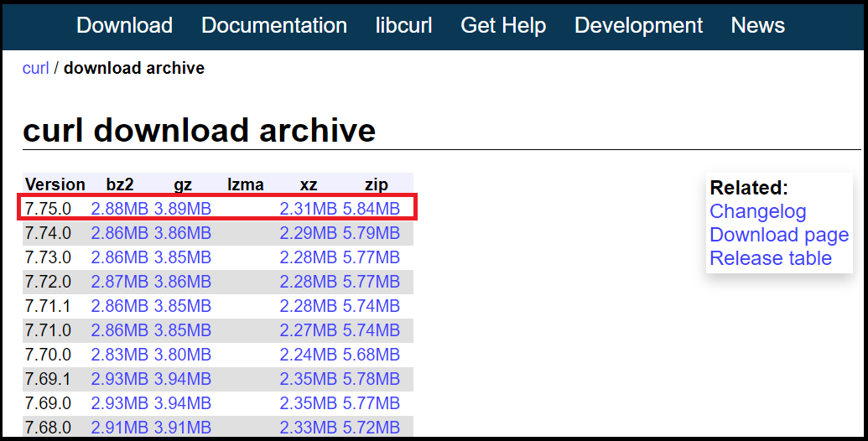The height and width of the screenshot is (441, 868).
Task: Download 7.69.1 zip archive 5.78MB
Action: pyautogui.click(x=372, y=379)
